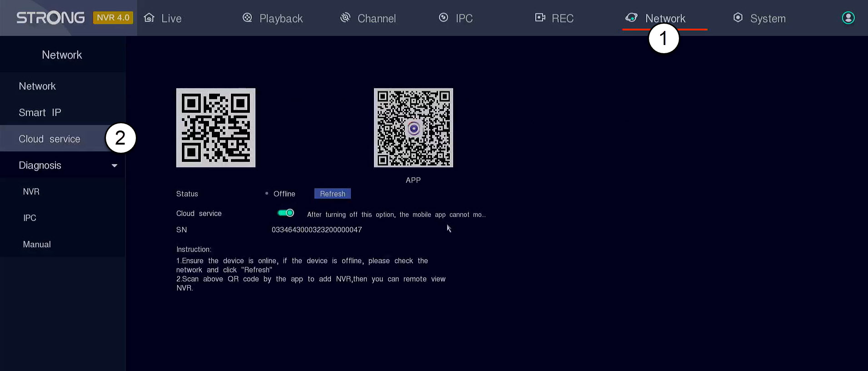Click the SN value 0334643000323200000047

(x=317, y=230)
